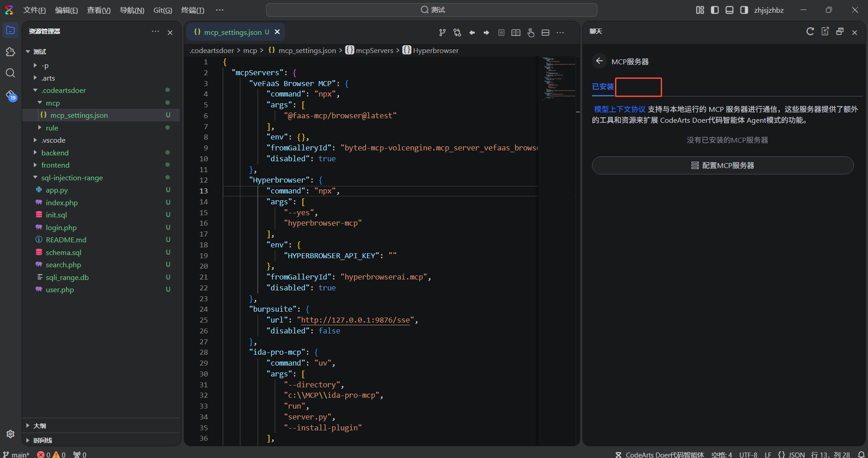Open the settings gear at bottom left
The image size is (868, 458).
tap(10, 434)
